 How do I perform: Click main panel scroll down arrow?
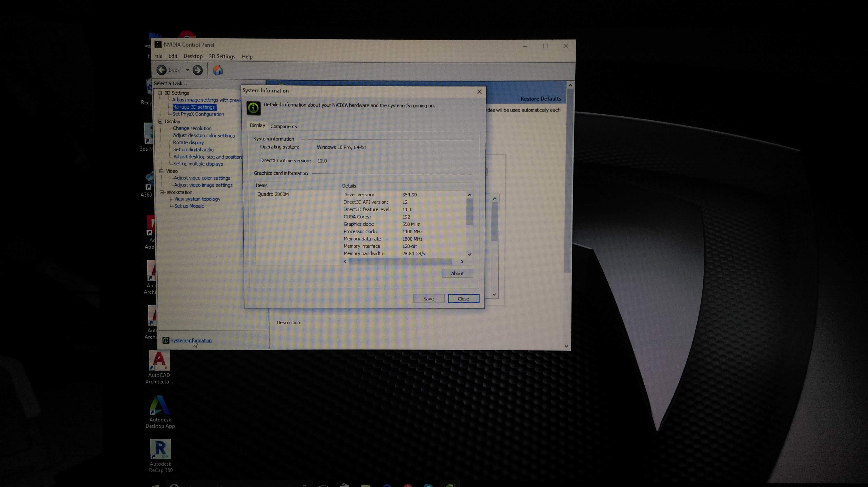click(566, 346)
